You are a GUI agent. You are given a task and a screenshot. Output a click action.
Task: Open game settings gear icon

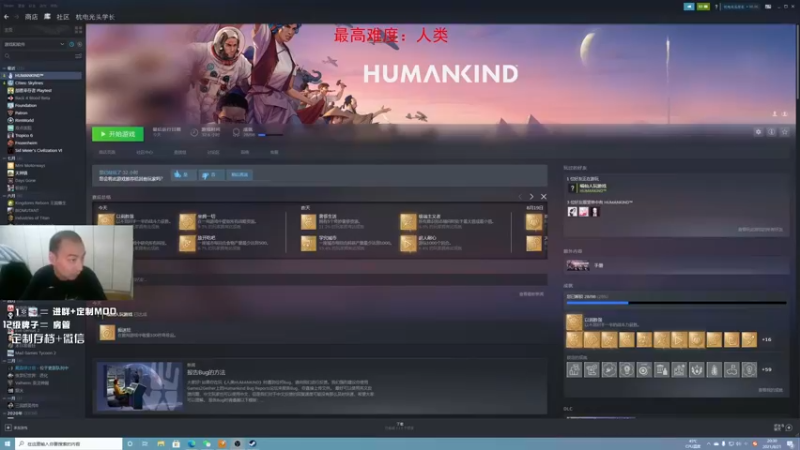pos(758,132)
